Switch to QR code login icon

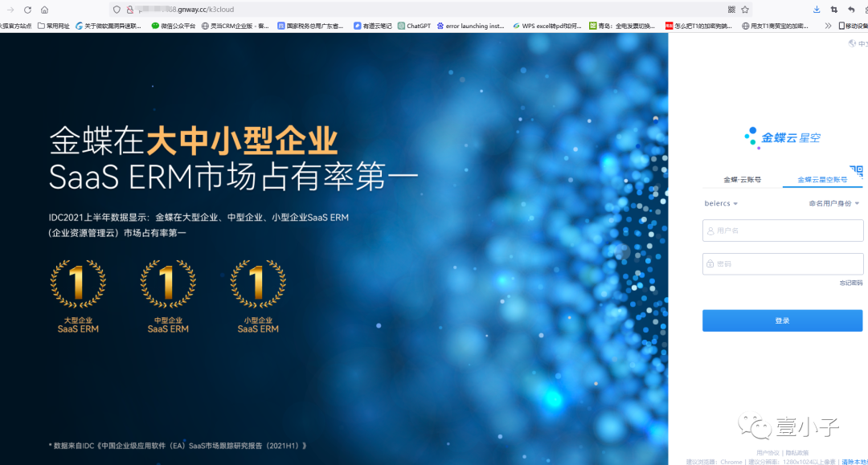[857, 171]
